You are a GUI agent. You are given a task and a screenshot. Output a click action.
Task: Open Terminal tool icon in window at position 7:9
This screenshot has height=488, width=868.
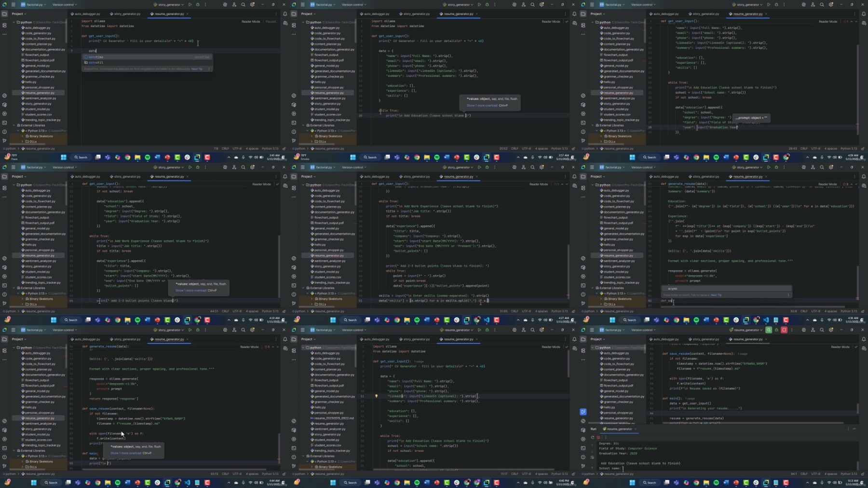click(x=4, y=123)
